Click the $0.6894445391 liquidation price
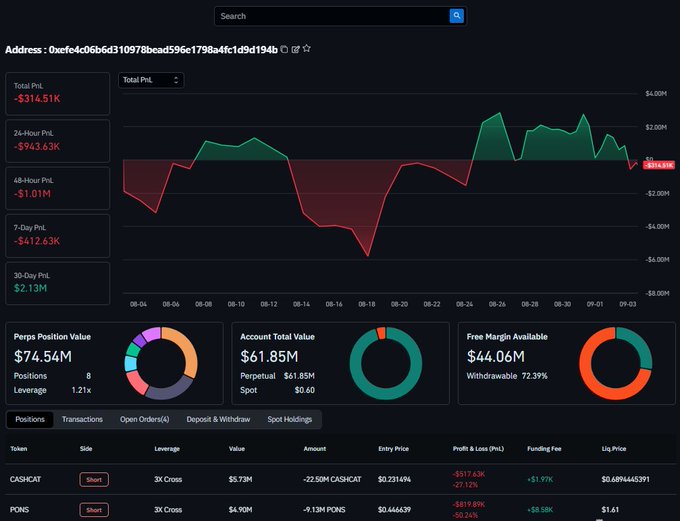680x521 pixels. tap(625, 479)
